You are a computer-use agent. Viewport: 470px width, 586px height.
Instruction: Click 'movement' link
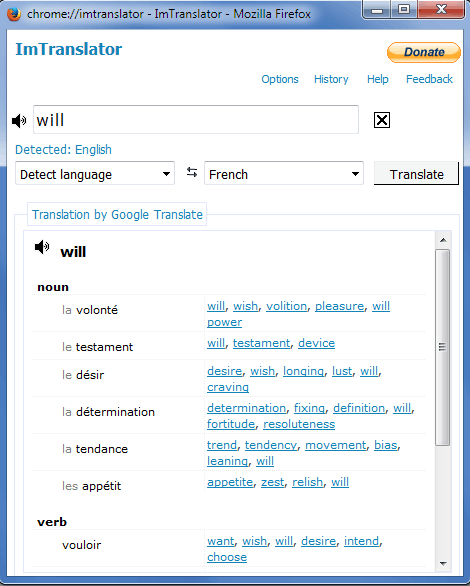tap(336, 445)
